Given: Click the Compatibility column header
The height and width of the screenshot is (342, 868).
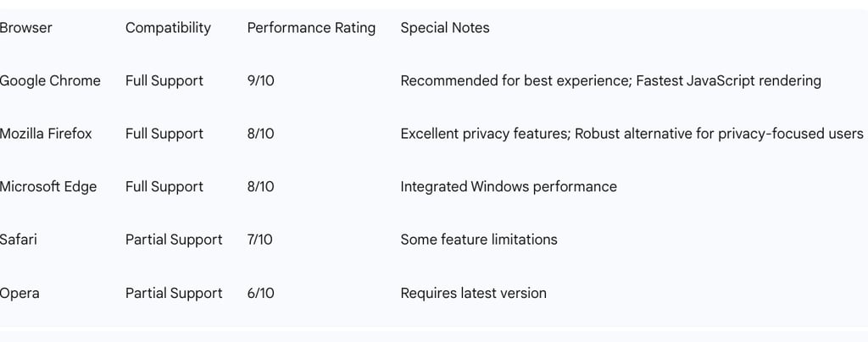Looking at the screenshot, I should pyautogui.click(x=168, y=28).
